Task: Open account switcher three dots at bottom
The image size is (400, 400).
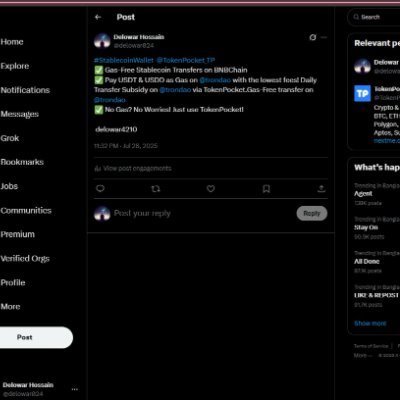Action: pos(75,389)
